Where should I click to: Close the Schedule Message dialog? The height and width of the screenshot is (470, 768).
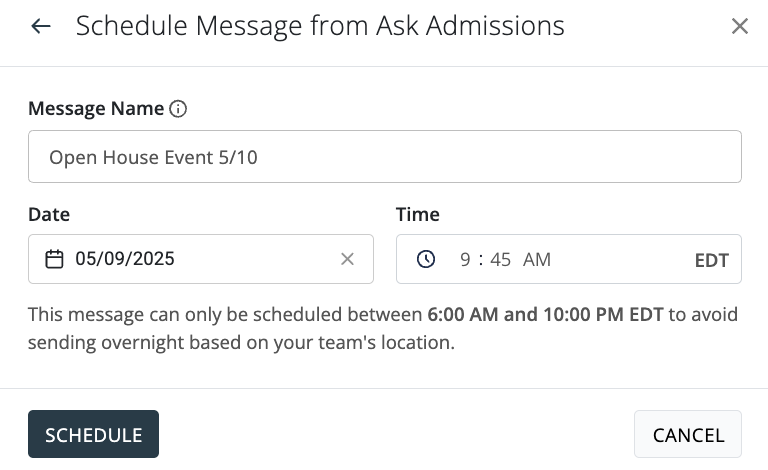pos(740,26)
